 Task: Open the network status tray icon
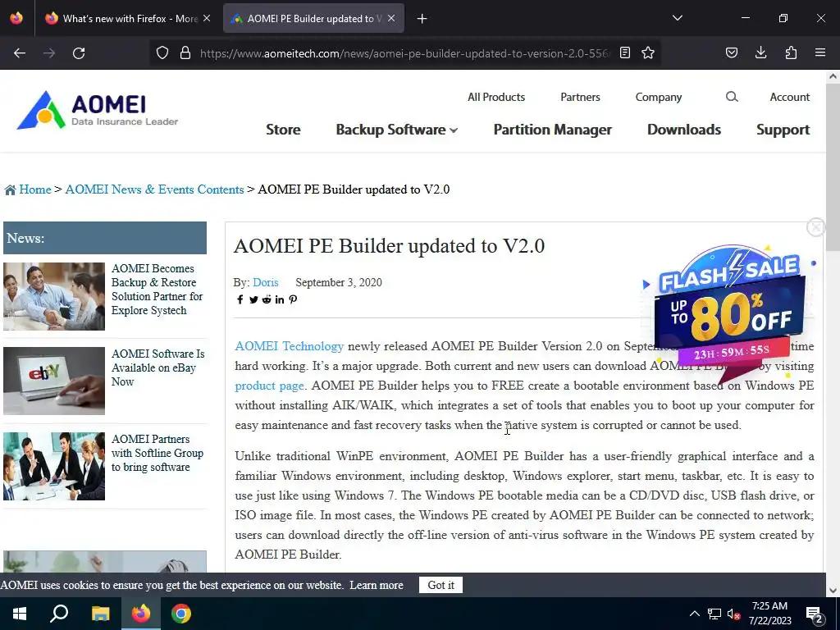pos(714,614)
